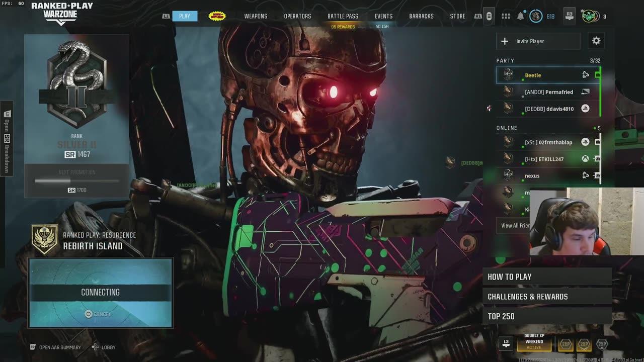Click the LOBBY d-pad prompt
Image resolution: width=644 pixels, height=362 pixels.
104,347
